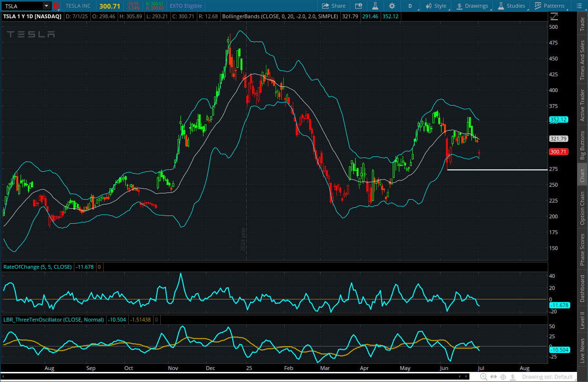
Task: Click the EXTO Eligible label
Action: click(186, 6)
